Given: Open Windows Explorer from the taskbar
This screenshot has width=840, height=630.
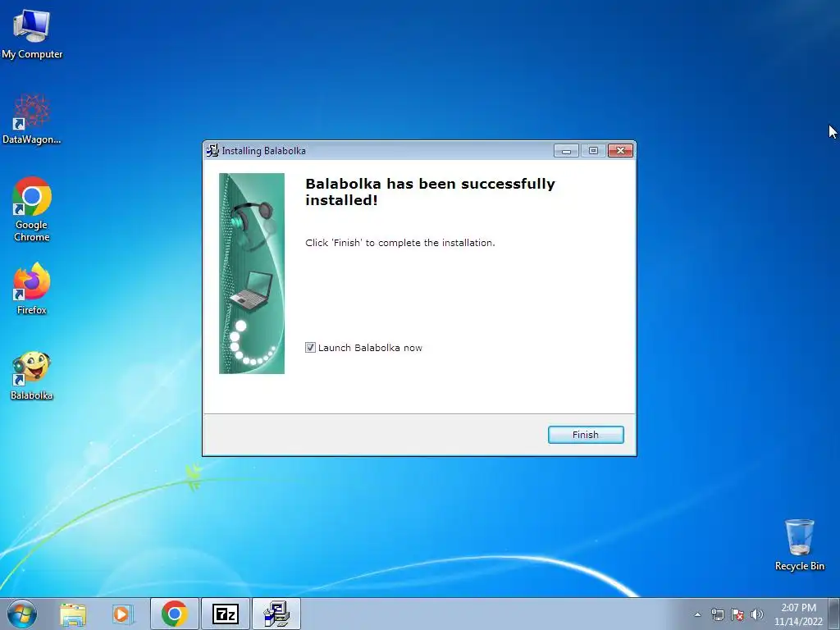Looking at the screenshot, I should [73, 614].
